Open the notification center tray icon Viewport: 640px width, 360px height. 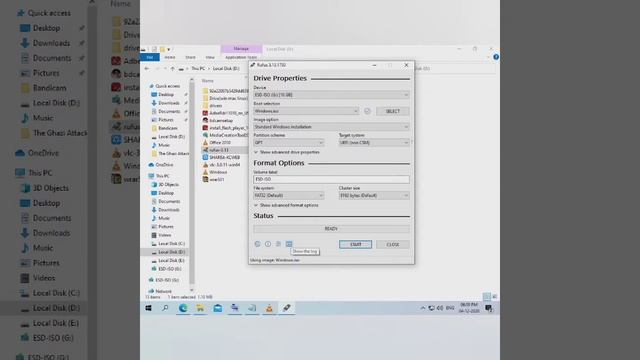pyautogui.click(x=489, y=308)
